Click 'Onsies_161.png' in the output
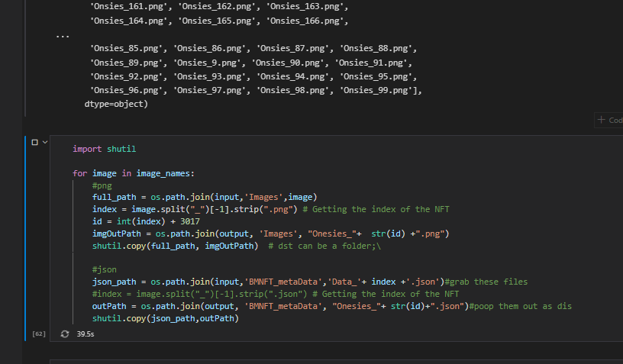The height and width of the screenshot is (364, 623). click(x=131, y=6)
